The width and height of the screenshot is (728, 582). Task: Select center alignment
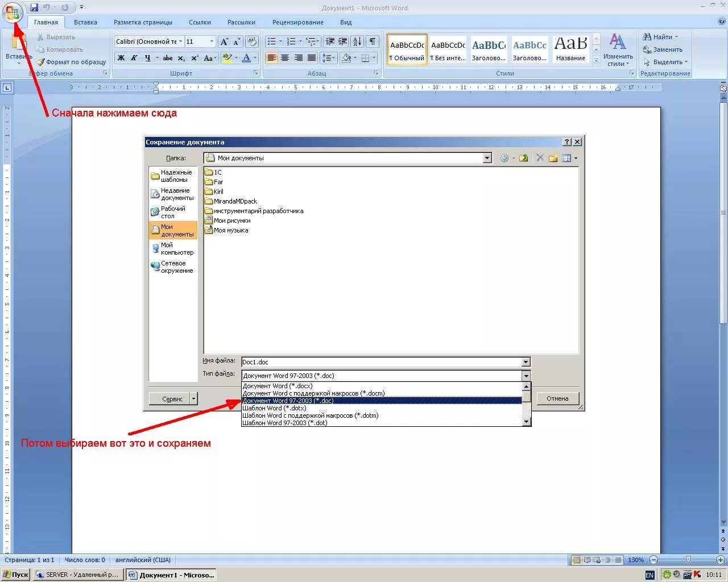(285, 58)
